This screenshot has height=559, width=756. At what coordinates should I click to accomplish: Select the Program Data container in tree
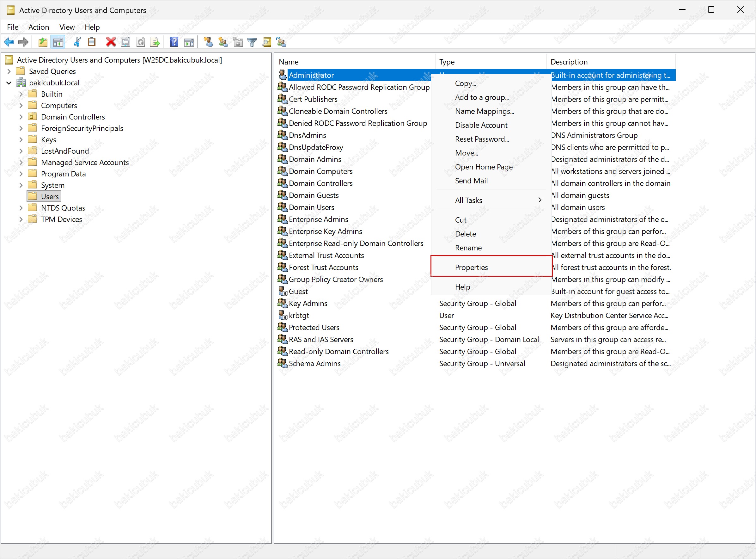[63, 174]
